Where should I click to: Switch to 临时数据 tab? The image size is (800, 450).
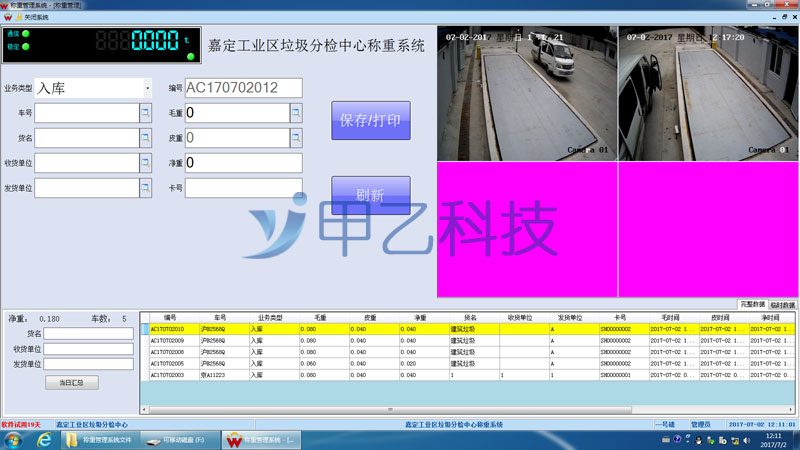point(783,304)
